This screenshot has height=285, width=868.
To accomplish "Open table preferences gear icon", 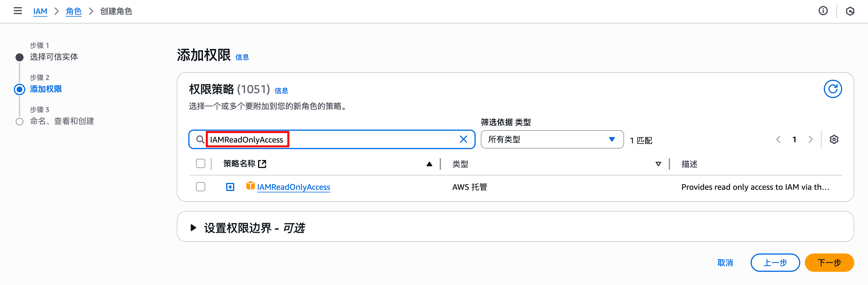I will point(834,139).
